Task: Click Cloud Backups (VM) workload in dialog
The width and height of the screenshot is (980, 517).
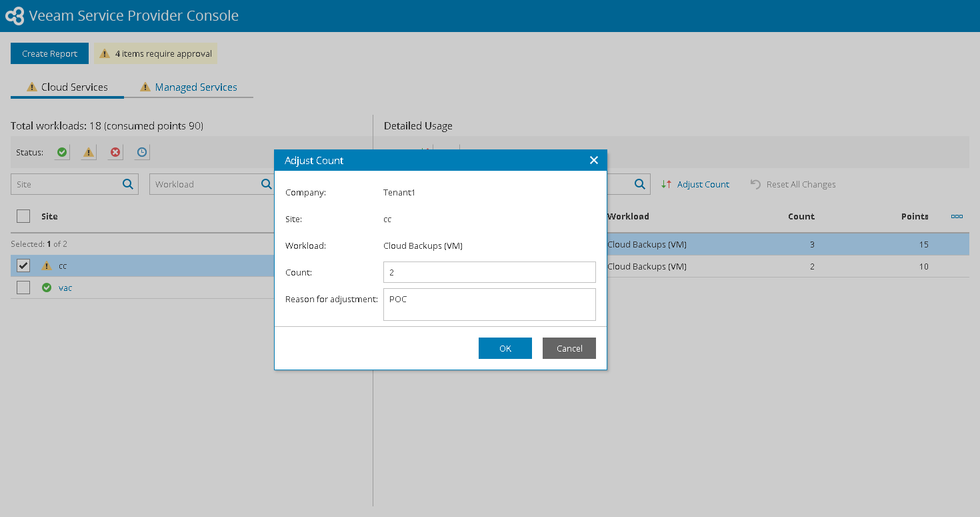Action: tap(423, 245)
